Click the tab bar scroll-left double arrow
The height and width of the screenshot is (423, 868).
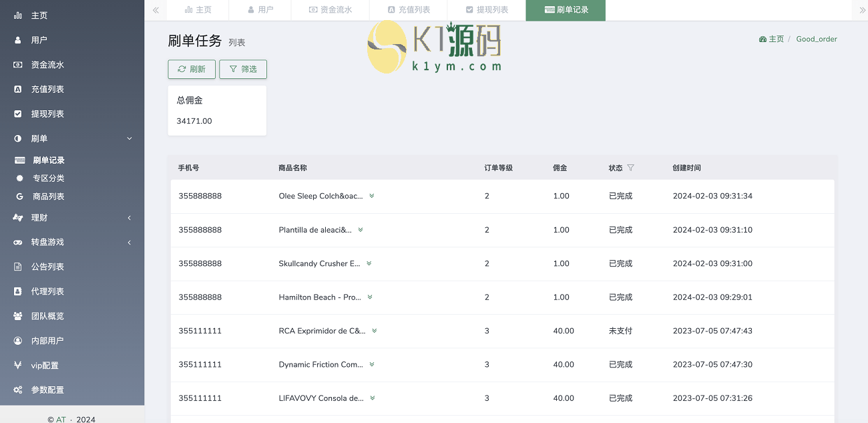tap(156, 10)
